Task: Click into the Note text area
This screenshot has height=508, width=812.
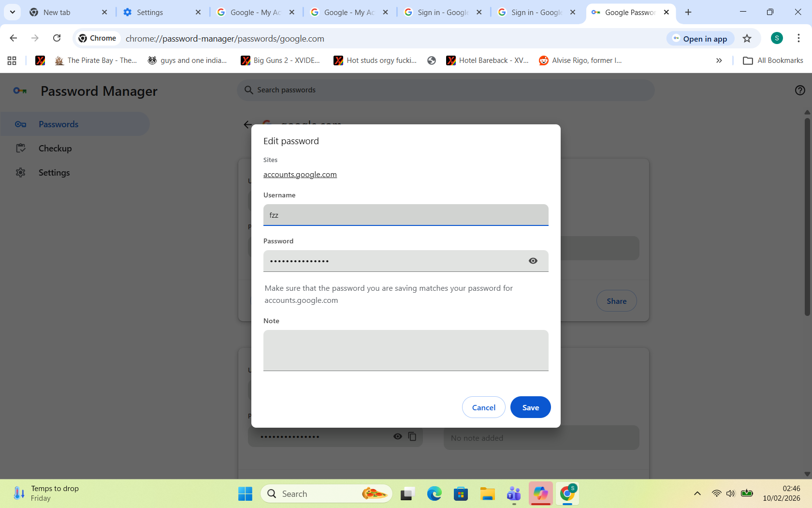Action: pos(406,350)
